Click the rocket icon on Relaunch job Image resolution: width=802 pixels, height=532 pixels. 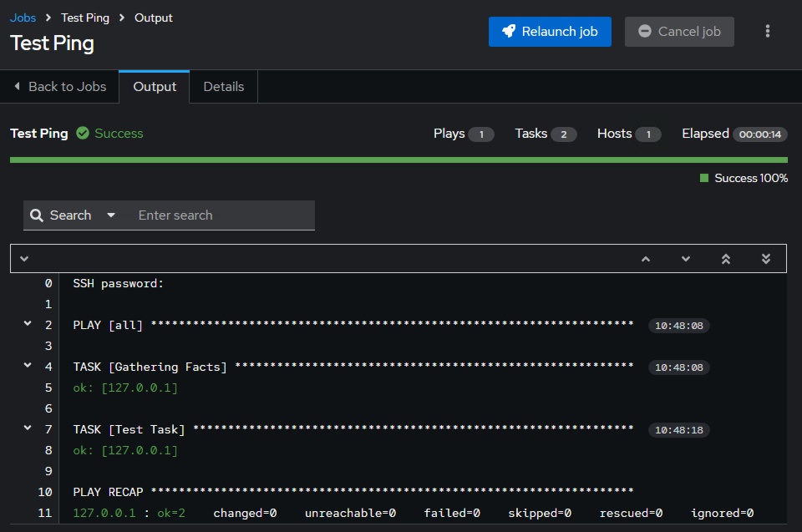pos(510,31)
